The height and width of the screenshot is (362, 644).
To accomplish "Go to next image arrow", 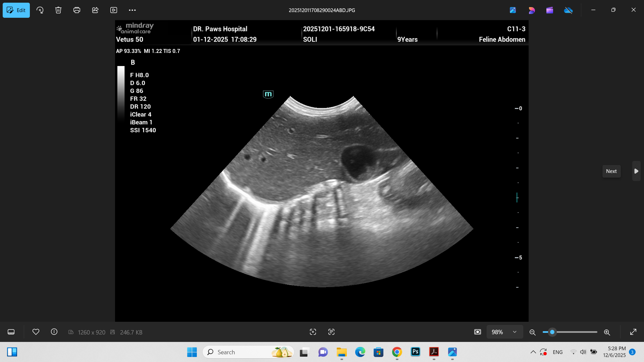I will (x=636, y=171).
